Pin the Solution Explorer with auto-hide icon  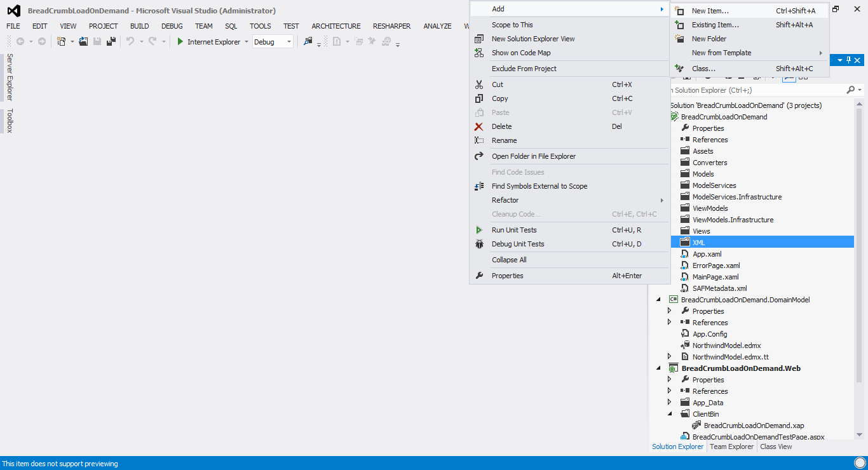[x=848, y=60]
